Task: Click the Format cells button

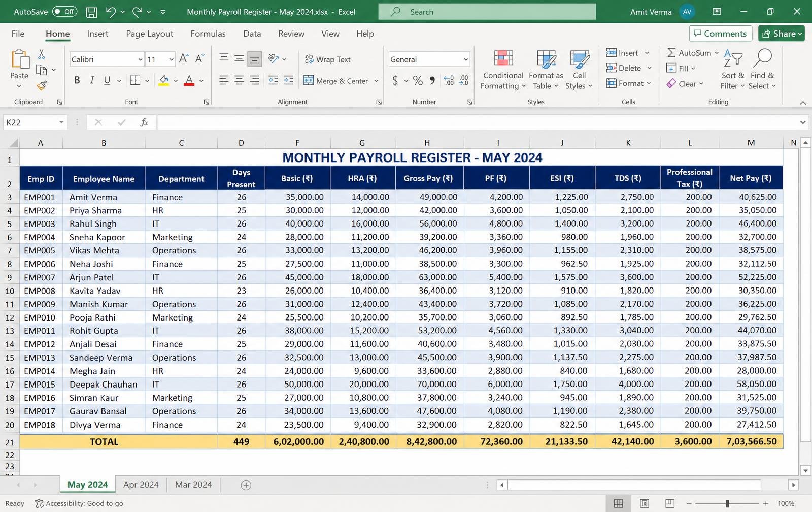Action: point(629,83)
